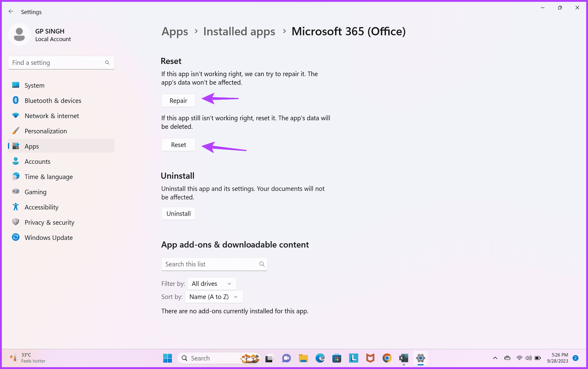Go to Installed apps breadcrumb
Screen dimensions: 588x369
tap(239, 32)
